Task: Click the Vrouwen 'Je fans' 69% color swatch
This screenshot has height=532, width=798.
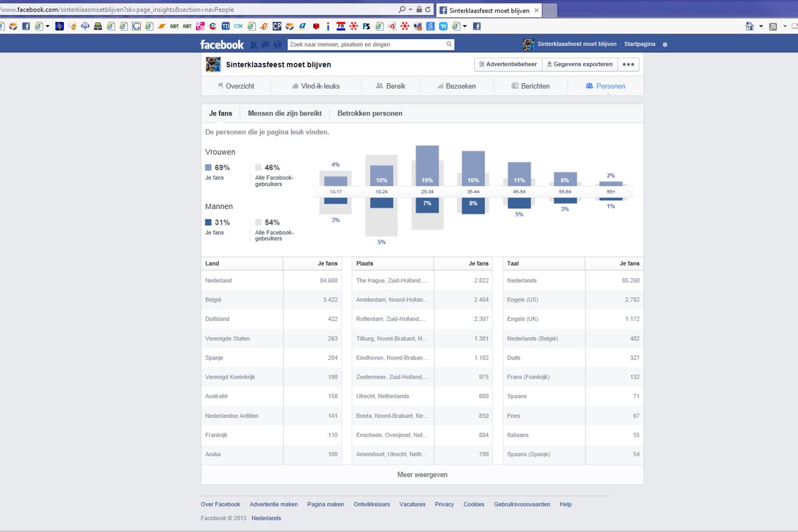Action: 208,168
